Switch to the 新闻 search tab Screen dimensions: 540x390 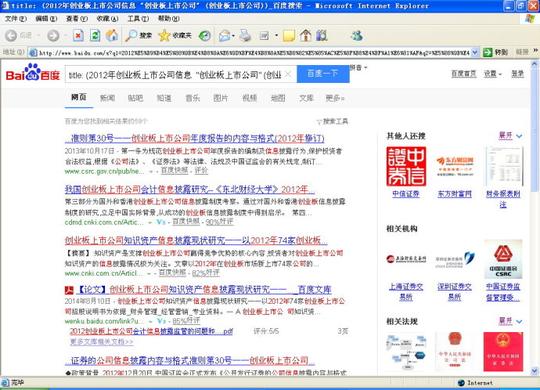click(107, 98)
